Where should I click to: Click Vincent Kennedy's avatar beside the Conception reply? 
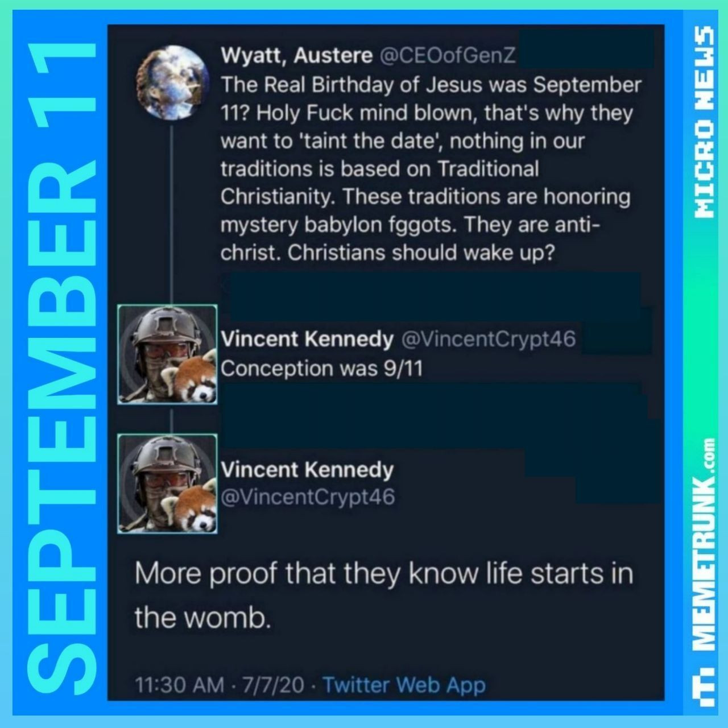tap(167, 354)
